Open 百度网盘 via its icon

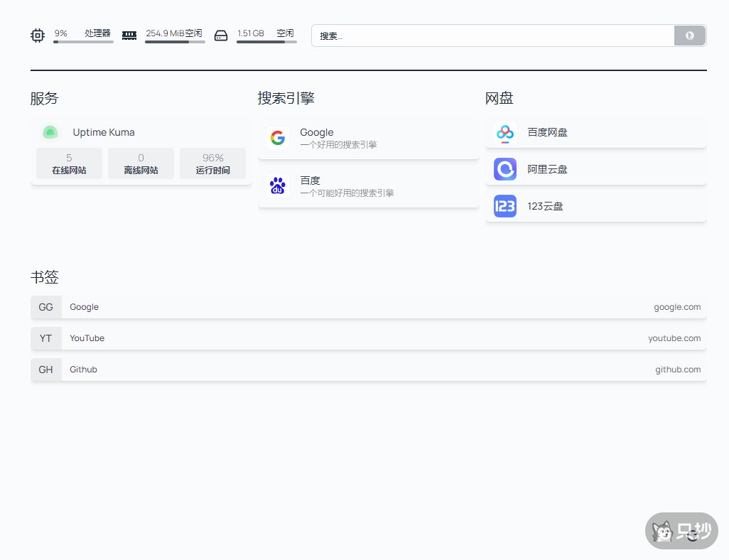(x=505, y=132)
